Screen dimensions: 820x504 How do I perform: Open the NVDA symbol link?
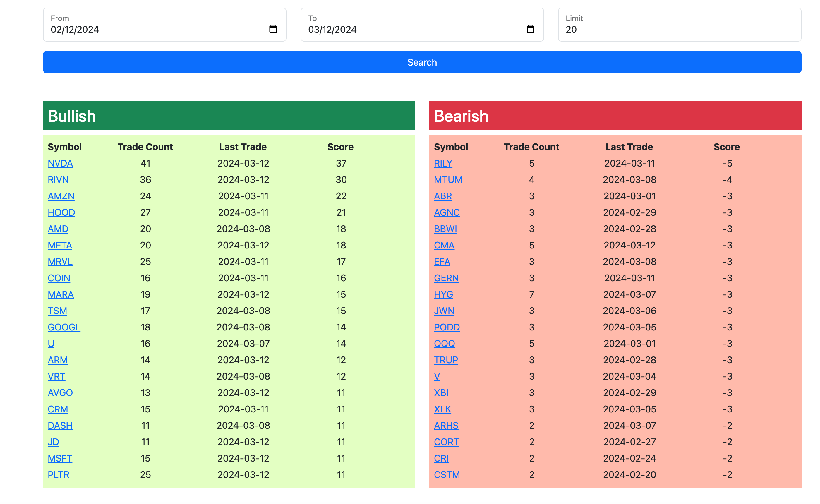pyautogui.click(x=60, y=163)
